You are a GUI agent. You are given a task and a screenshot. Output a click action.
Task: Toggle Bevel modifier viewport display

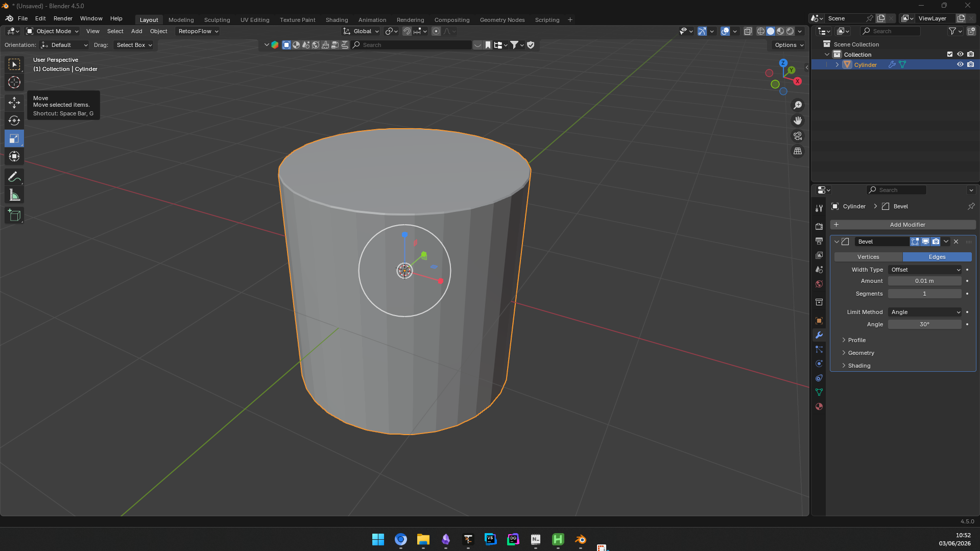[x=925, y=242]
